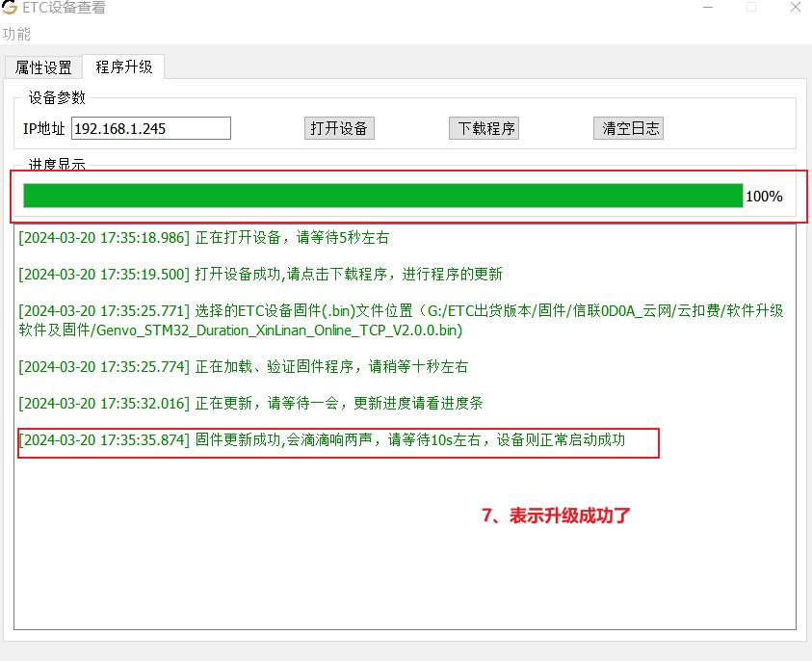
Task: Click the 固件更新成功 log message
Action: tap(322, 439)
